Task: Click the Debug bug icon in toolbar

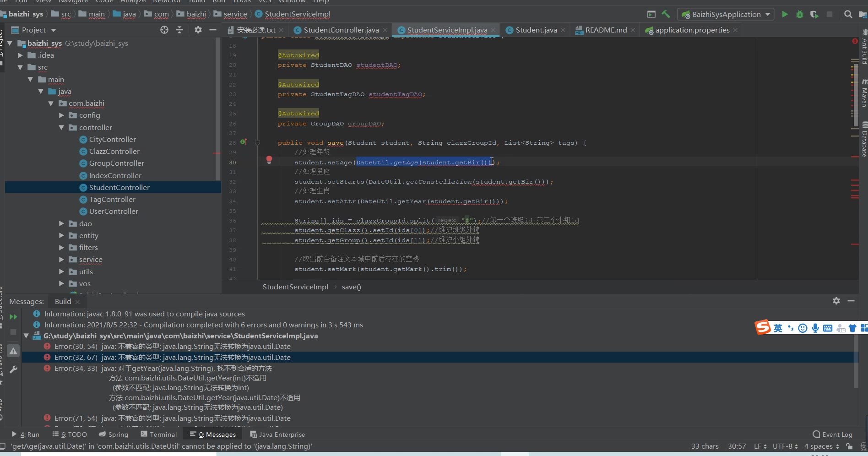Action: tap(799, 14)
